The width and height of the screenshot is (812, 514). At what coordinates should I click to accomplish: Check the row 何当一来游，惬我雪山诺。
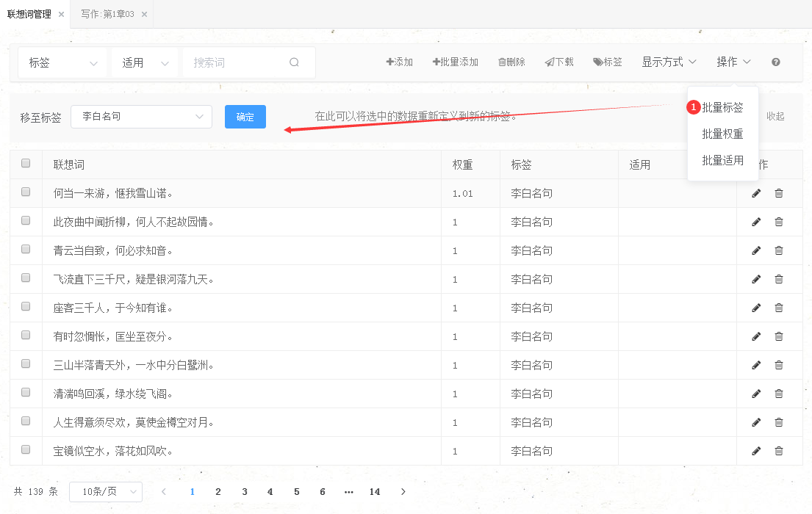[26, 192]
